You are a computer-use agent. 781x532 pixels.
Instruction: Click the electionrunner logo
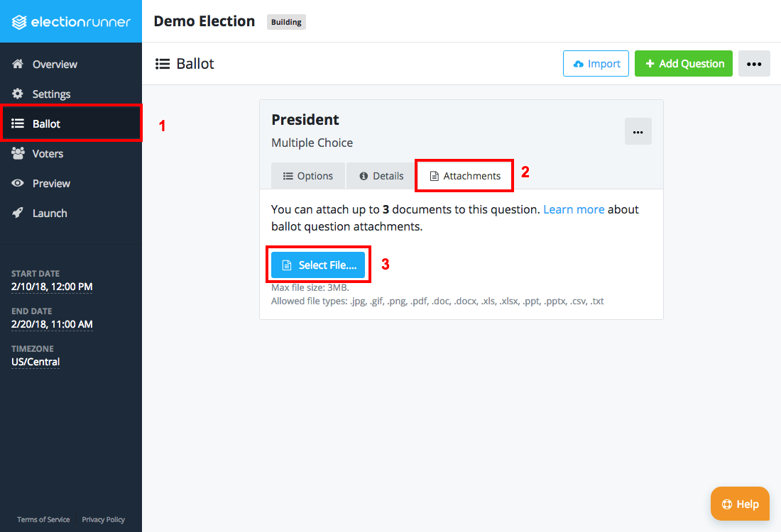click(71, 22)
